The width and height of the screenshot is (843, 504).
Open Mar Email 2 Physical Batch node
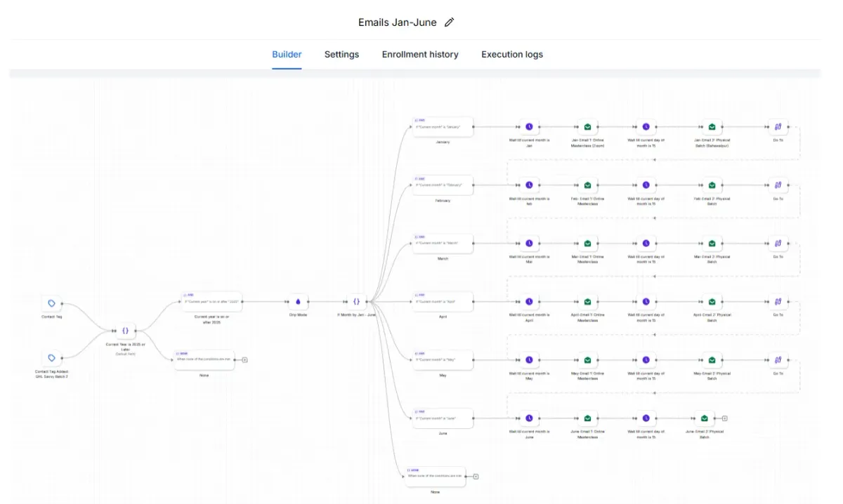[x=712, y=244]
